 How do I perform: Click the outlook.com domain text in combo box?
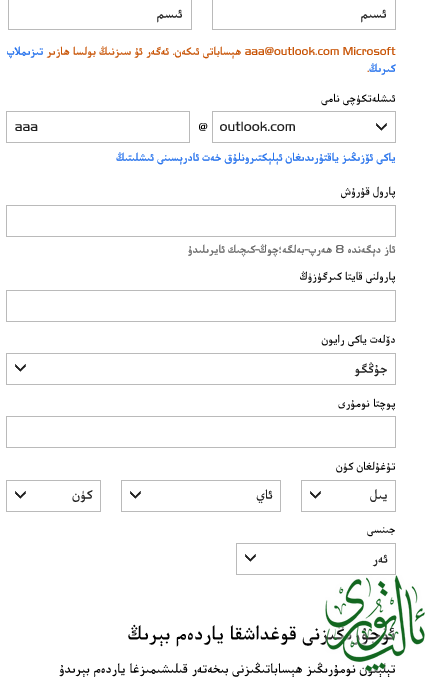(257, 127)
